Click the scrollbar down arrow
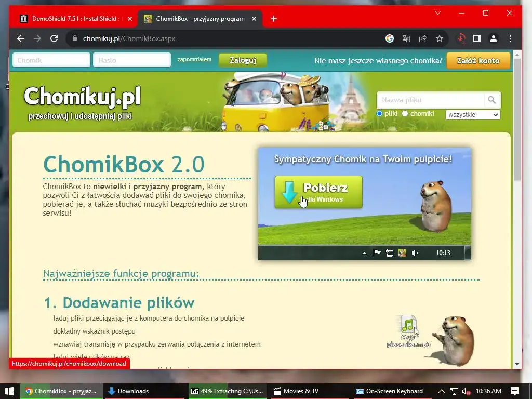The height and width of the screenshot is (399, 532). point(517,364)
